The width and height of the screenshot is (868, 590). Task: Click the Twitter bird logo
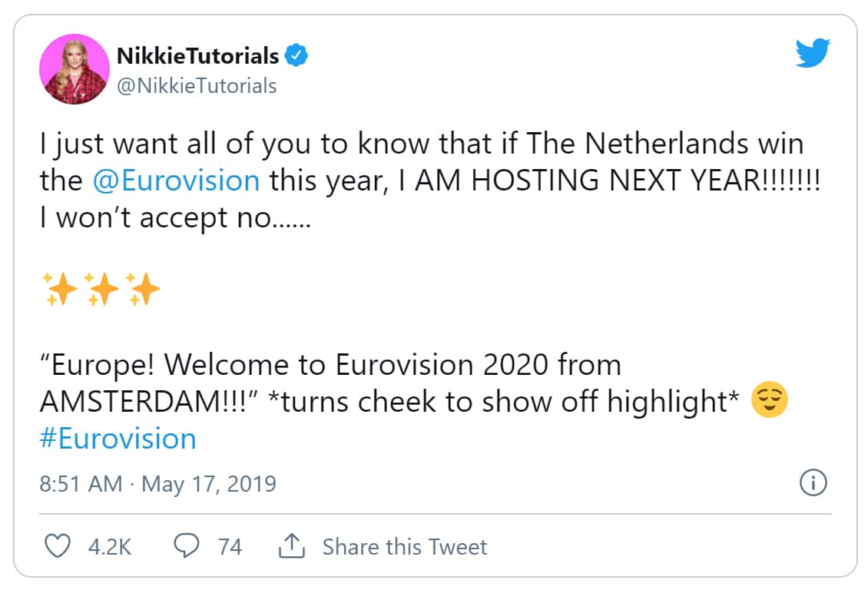pyautogui.click(x=813, y=54)
